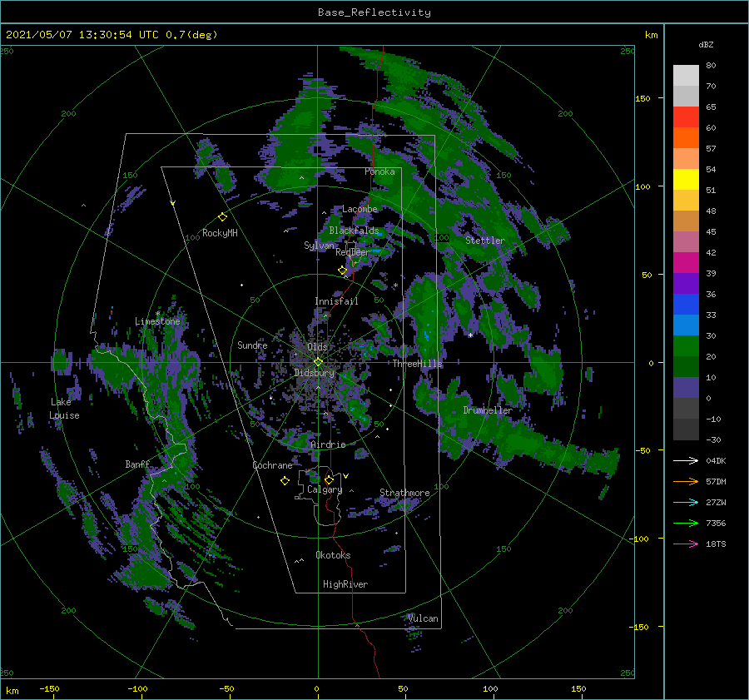Click the 04DK legend label

[716, 460]
